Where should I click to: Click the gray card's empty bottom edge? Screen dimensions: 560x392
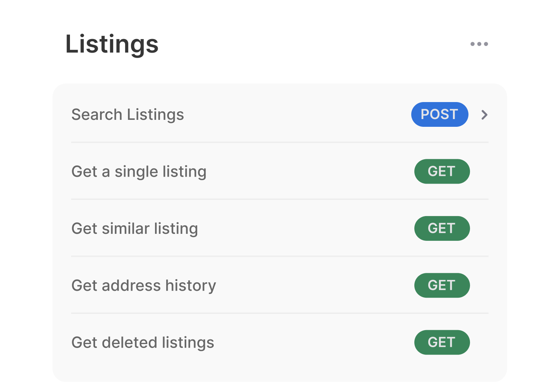click(280, 371)
